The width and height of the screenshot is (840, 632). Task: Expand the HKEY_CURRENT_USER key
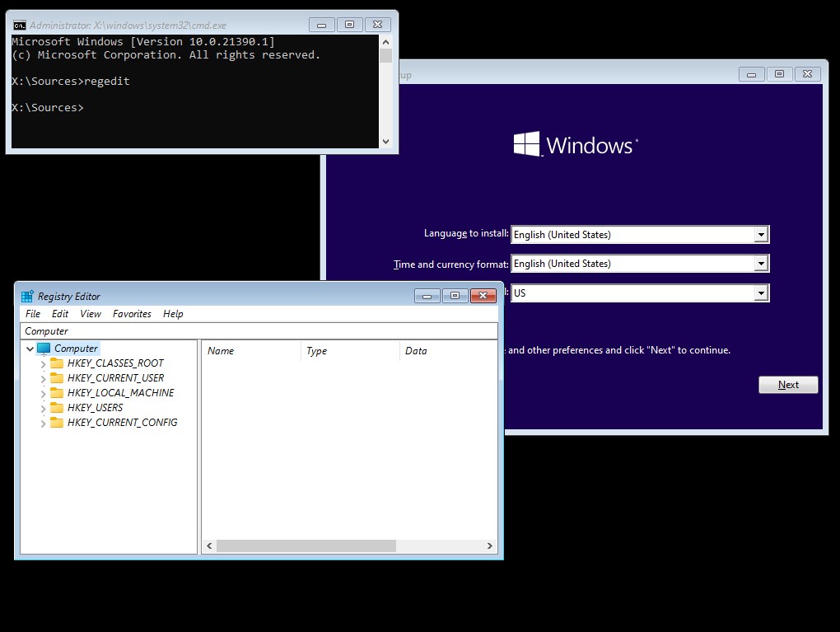tap(43, 378)
